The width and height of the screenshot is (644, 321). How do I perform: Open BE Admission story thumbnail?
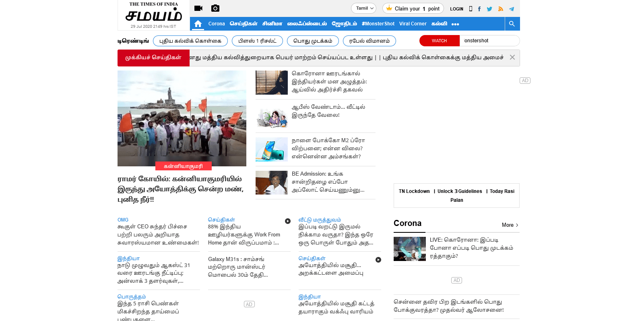click(x=272, y=183)
